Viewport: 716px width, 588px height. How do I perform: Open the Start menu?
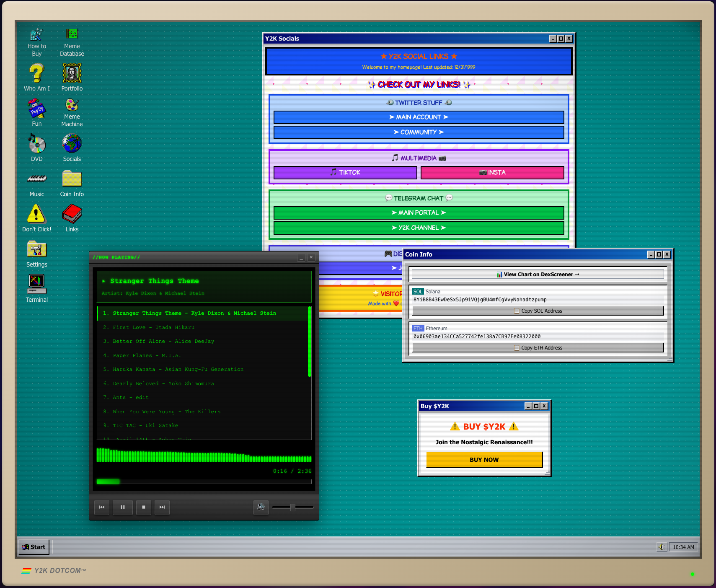pyautogui.click(x=34, y=547)
